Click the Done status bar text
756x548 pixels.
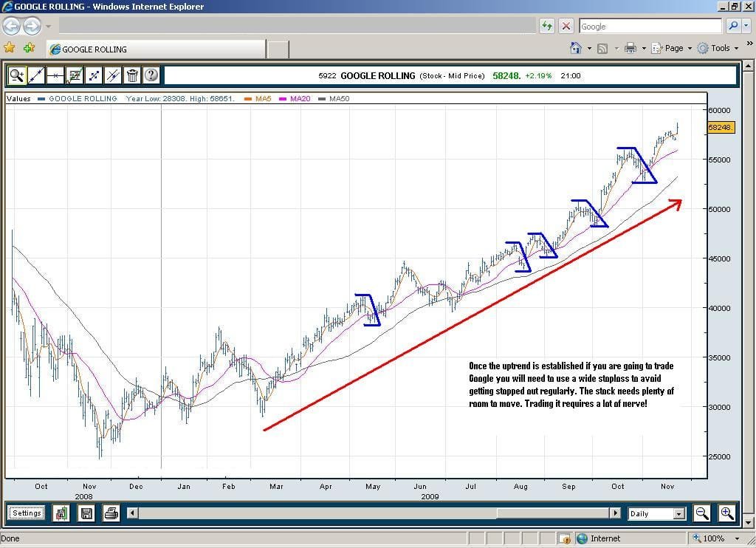(x=10, y=538)
